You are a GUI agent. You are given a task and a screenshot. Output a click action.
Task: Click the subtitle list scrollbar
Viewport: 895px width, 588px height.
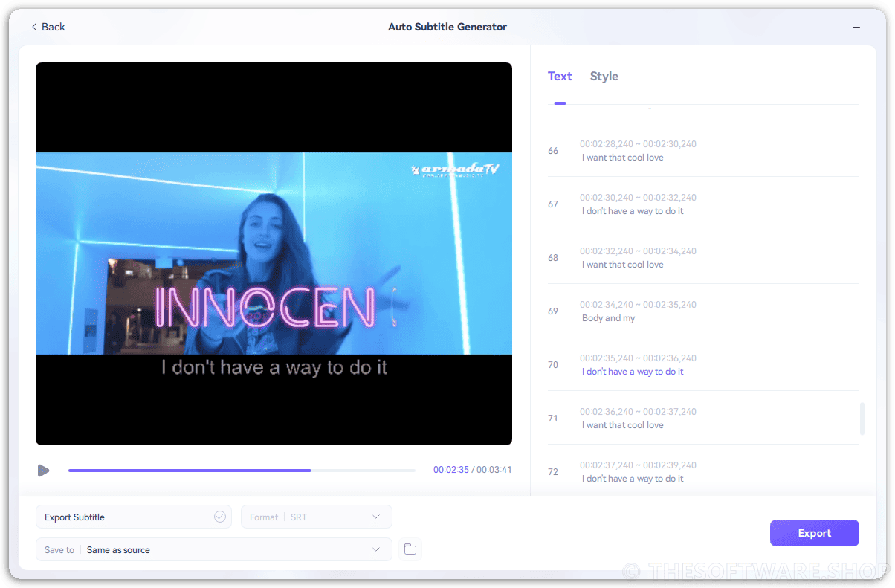click(x=862, y=419)
